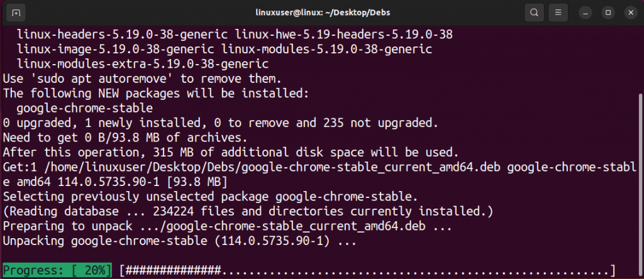This screenshot has width=644, height=279.
Task: Click linux-headers-5.19.0-38-generic text
Action: pyautogui.click(x=122, y=35)
